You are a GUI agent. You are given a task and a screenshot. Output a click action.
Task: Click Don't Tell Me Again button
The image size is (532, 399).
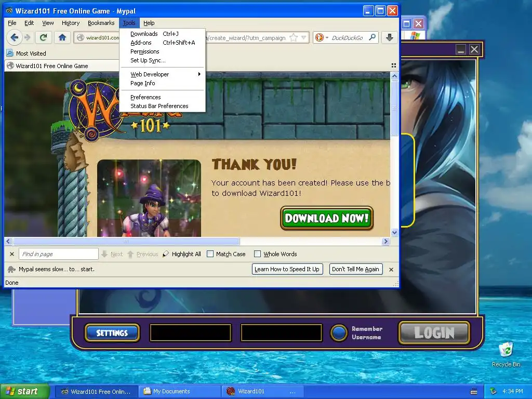(355, 270)
